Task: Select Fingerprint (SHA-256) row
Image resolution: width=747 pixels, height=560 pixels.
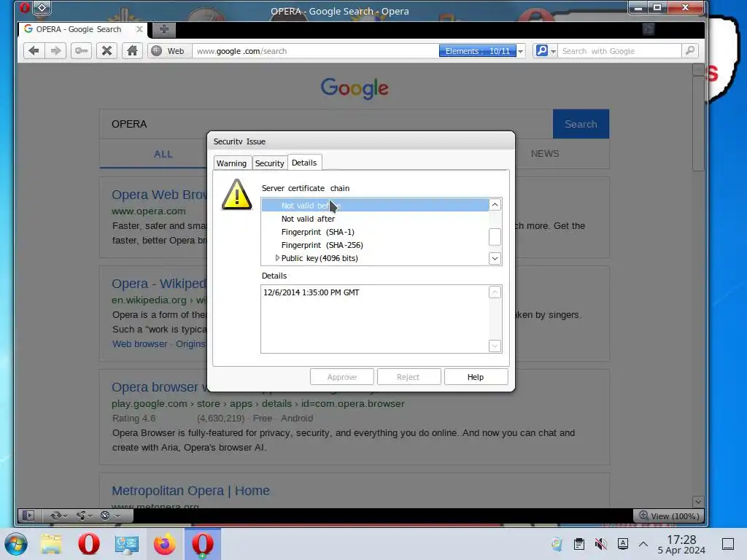Action: (x=375, y=245)
